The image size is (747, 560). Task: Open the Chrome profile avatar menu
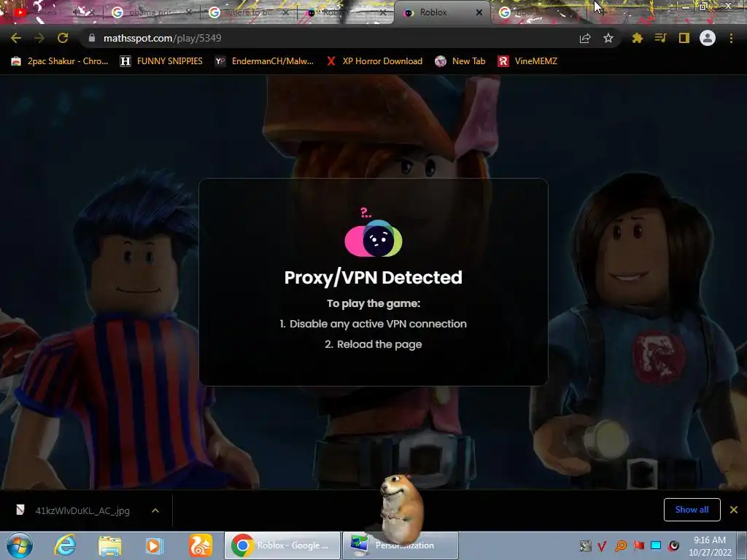[708, 38]
